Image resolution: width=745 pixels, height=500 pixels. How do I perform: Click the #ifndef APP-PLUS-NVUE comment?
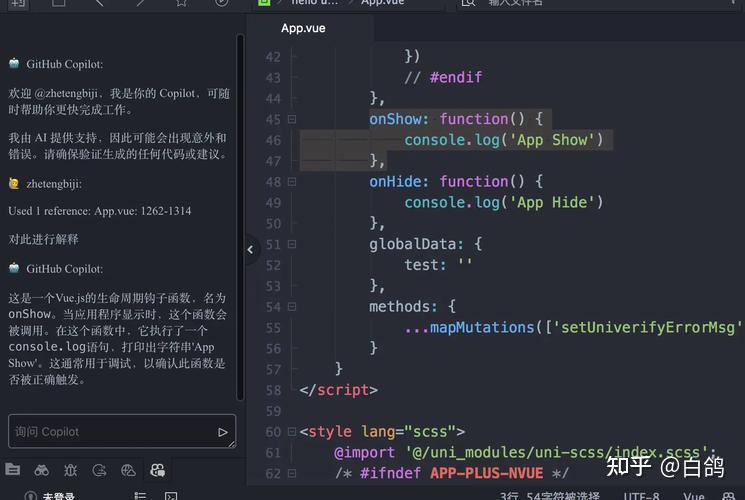point(451,473)
